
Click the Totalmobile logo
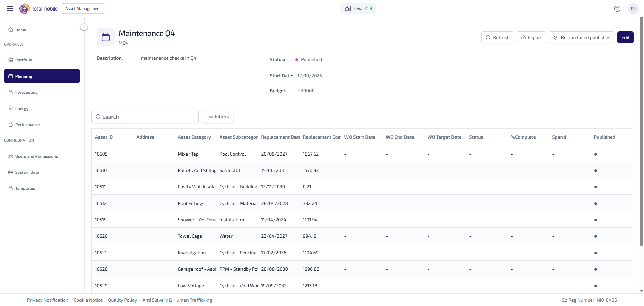pos(39,9)
